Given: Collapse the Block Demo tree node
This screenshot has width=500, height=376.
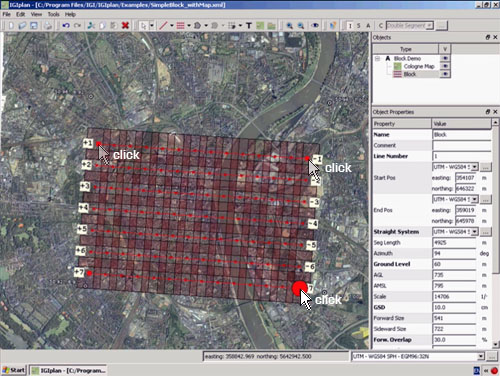Looking at the screenshot, I should pyautogui.click(x=377, y=59).
